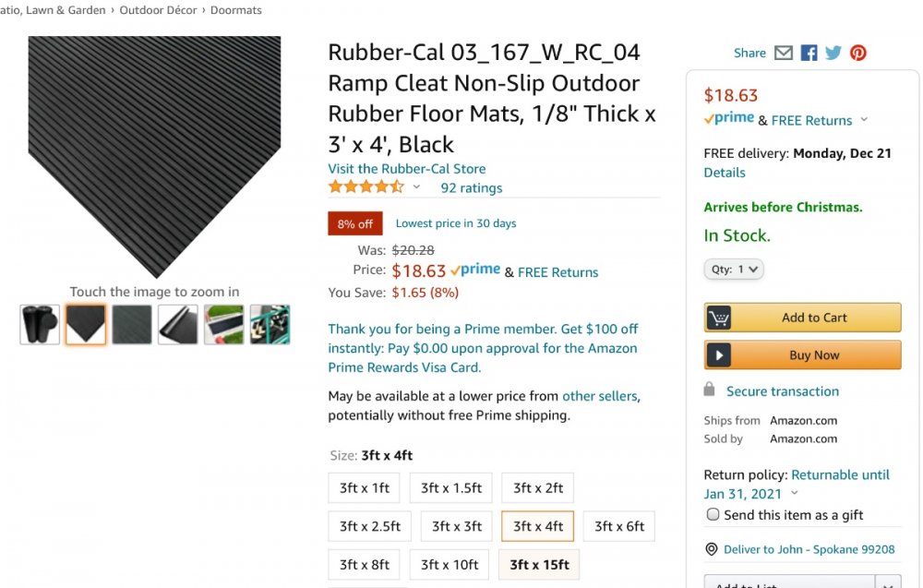
Task: Select the 3ft x 6ft size option
Action: pyautogui.click(x=619, y=526)
